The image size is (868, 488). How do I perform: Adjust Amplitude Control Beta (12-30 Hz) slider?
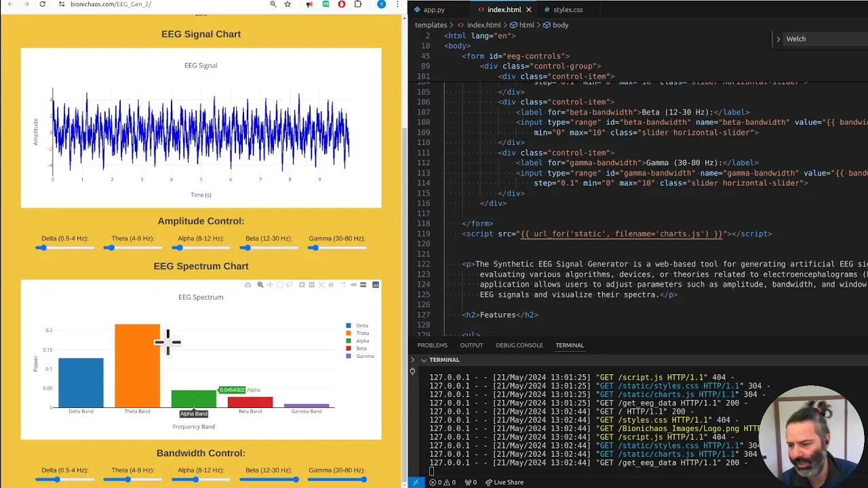click(269, 248)
